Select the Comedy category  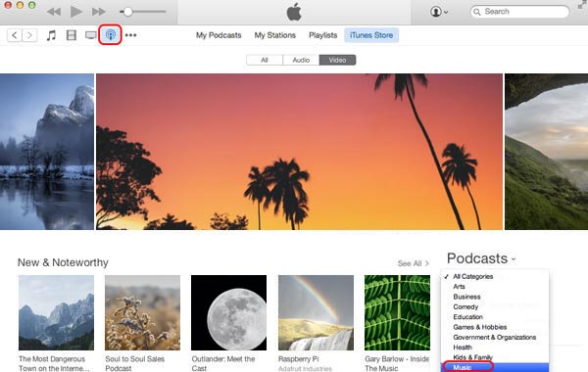pyautogui.click(x=495, y=306)
